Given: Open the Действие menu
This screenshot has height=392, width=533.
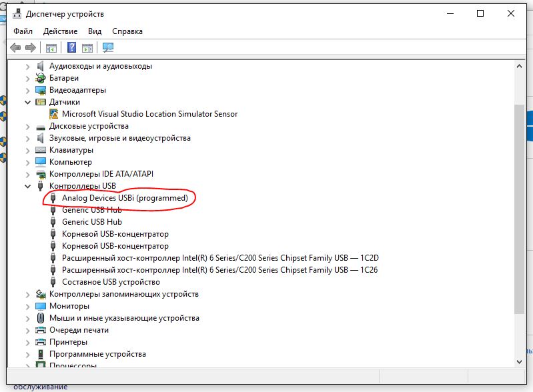Looking at the screenshot, I should point(60,31).
